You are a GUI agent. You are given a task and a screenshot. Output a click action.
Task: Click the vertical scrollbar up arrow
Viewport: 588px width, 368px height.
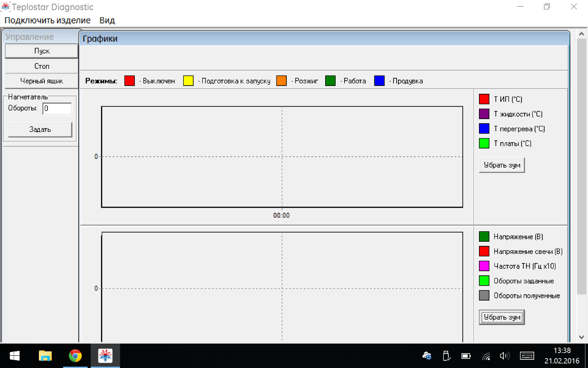582,33
